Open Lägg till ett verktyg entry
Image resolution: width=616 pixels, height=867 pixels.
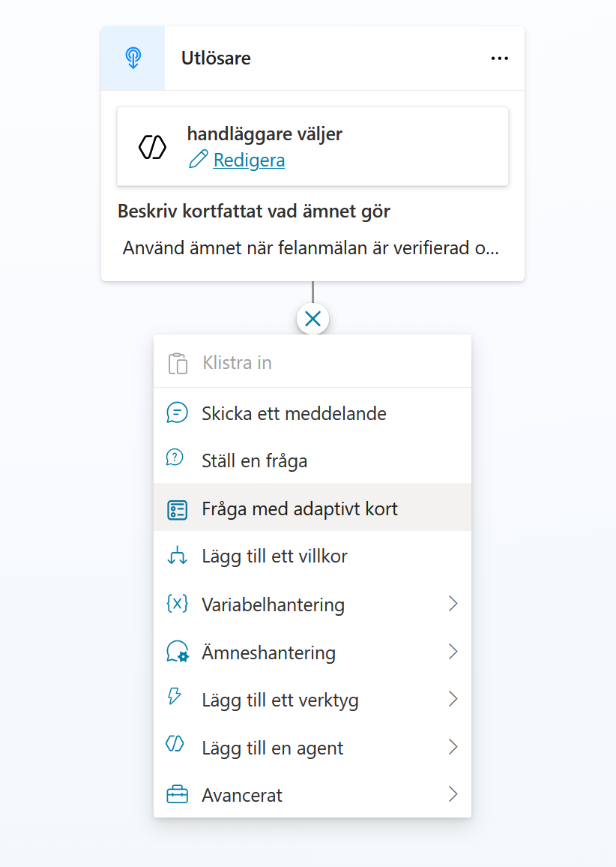click(312, 700)
